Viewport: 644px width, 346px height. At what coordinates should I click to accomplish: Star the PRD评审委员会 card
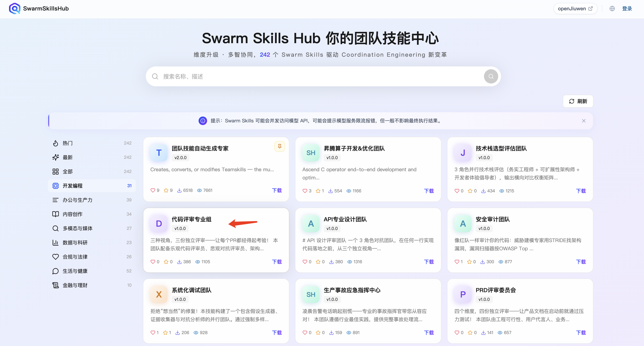(470, 333)
